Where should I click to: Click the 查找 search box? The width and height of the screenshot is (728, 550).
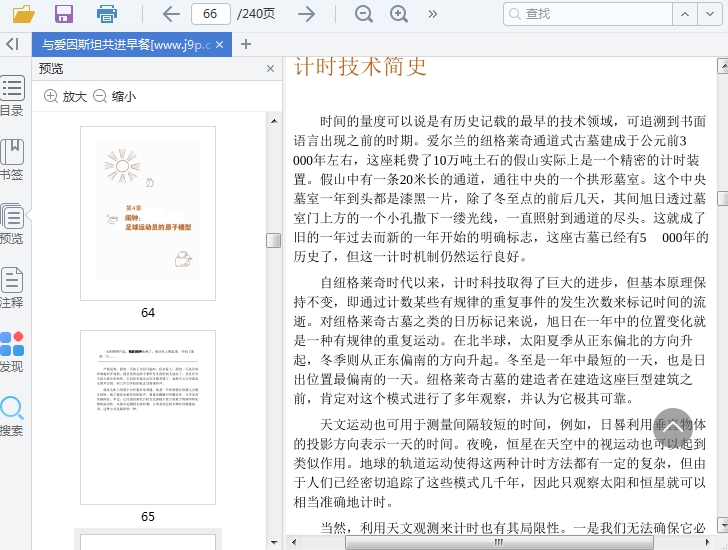pyautogui.click(x=588, y=14)
